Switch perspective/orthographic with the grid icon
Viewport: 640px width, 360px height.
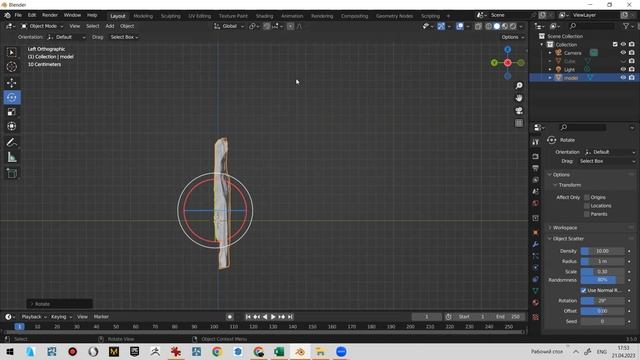(519, 123)
